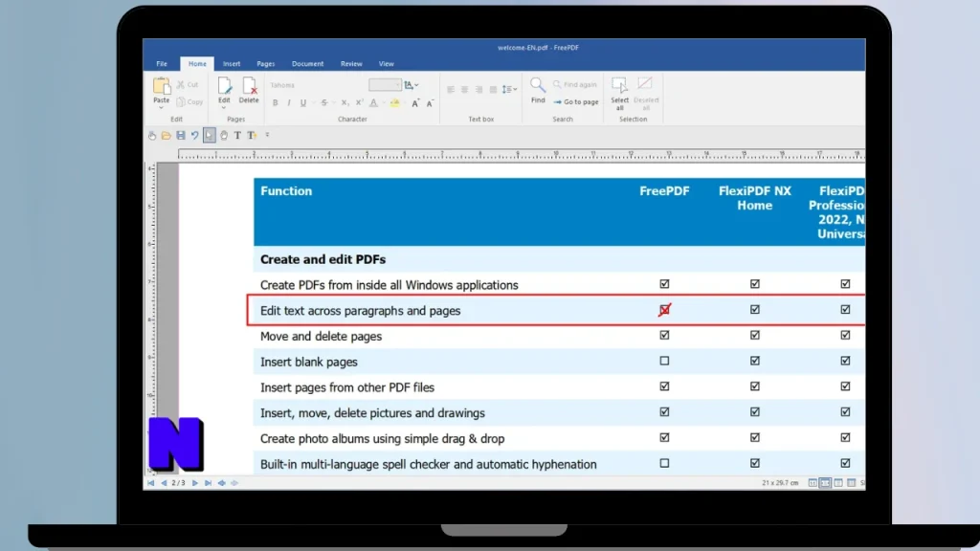Viewport: 980px width, 551px height.
Task: Toggle FreePDF checkbox for Insert, move, delete pictures
Action: 664,412
